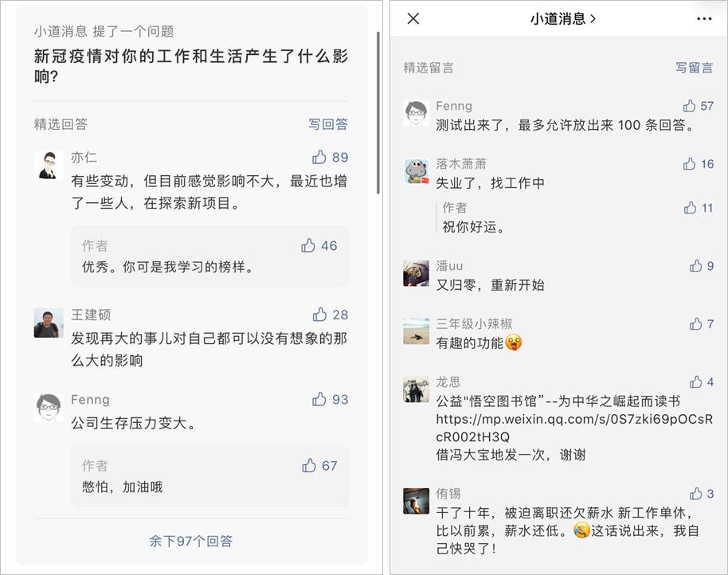Like the author's reply to 亦仁
728x575 pixels.
pyautogui.click(x=308, y=245)
